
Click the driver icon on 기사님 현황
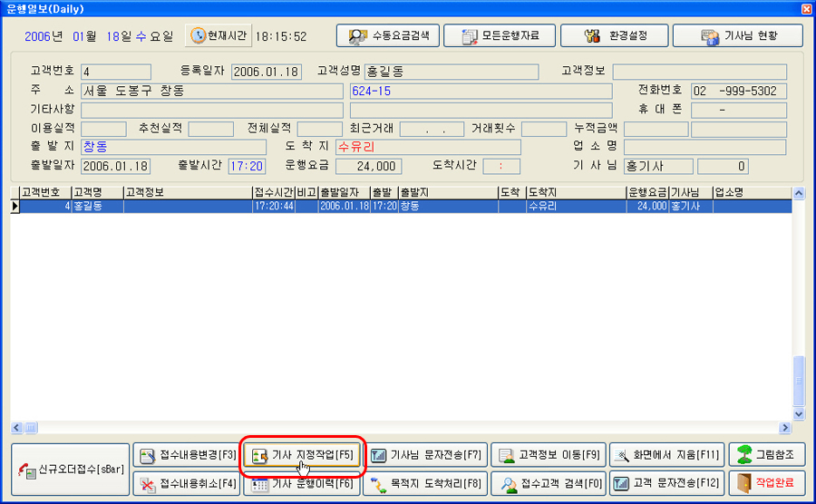(x=710, y=37)
